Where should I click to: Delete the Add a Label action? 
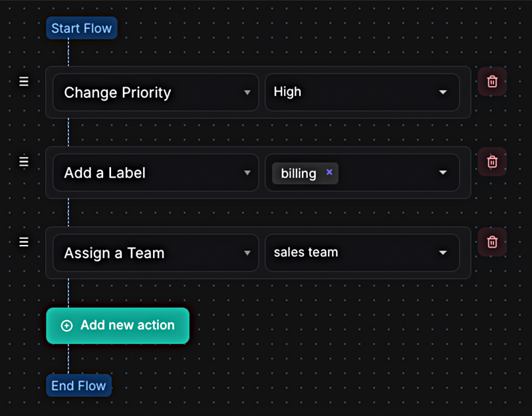(x=492, y=161)
